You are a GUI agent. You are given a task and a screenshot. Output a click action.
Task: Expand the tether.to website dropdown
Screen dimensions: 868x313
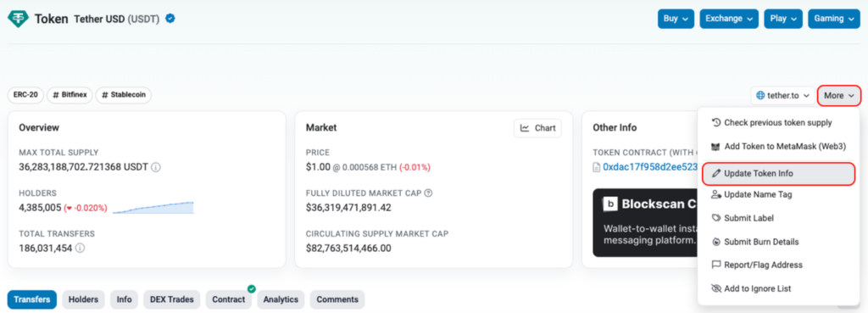[782, 95]
